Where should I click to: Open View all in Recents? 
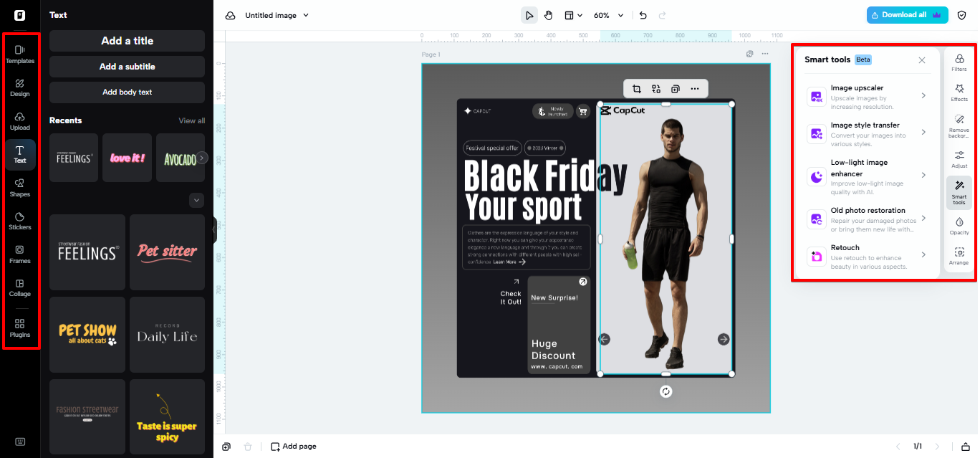click(191, 120)
